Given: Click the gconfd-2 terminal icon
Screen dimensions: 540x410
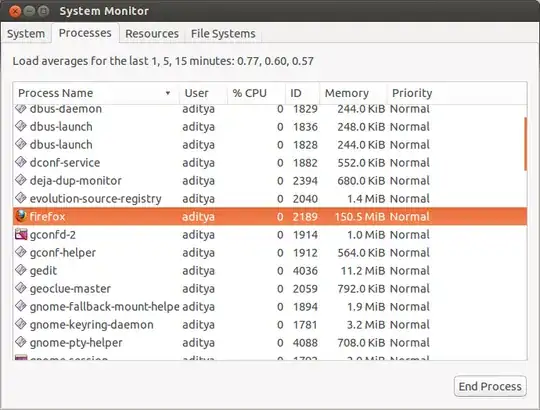Looking at the screenshot, I should click(21, 234).
